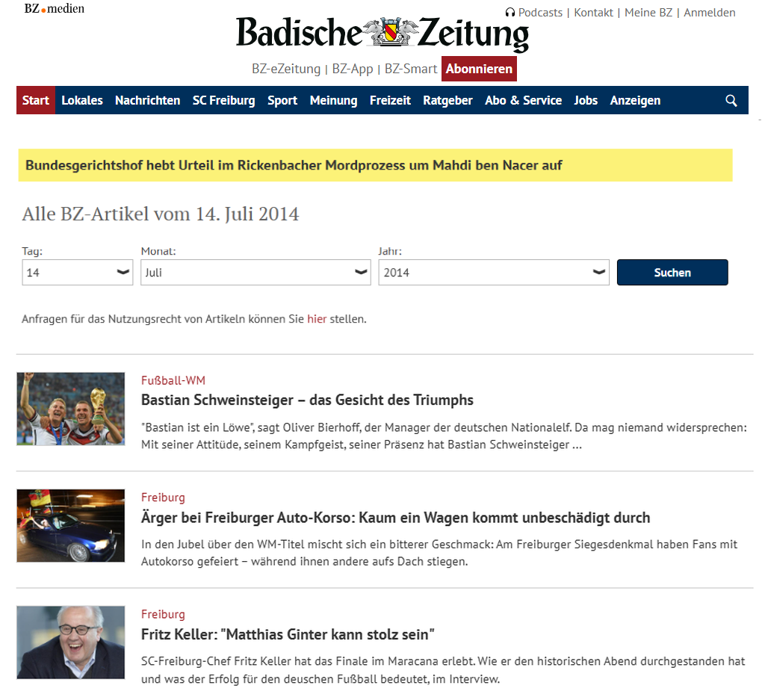762x700 pixels.
Task: Click the red Abonnieren button
Action: pos(478,68)
